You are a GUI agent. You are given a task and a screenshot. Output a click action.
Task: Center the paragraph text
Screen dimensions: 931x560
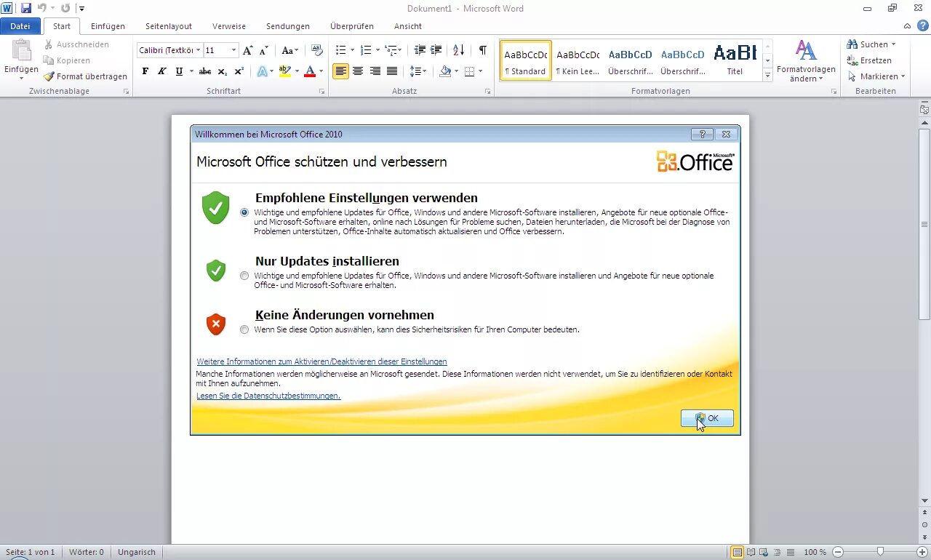358,71
